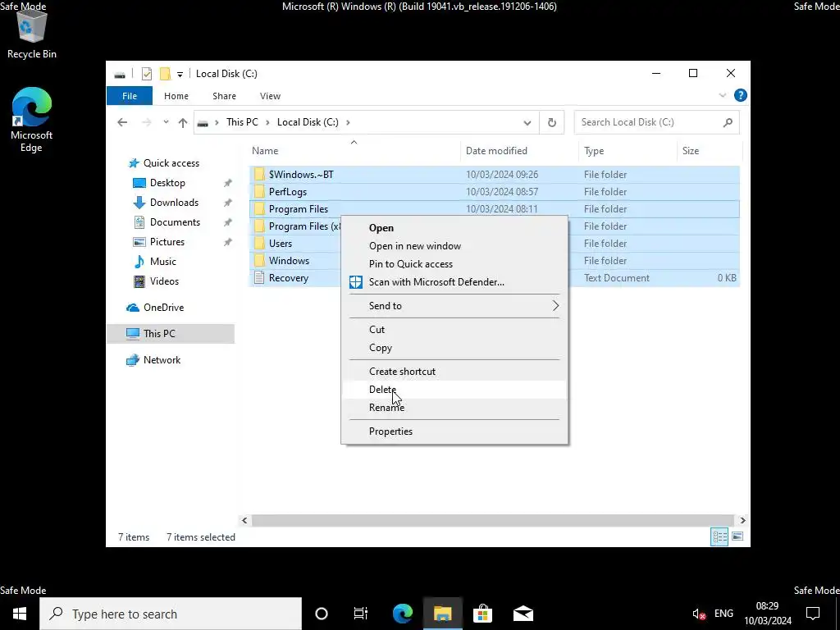
Task: Open Cortana from the taskbar
Action: point(322,614)
